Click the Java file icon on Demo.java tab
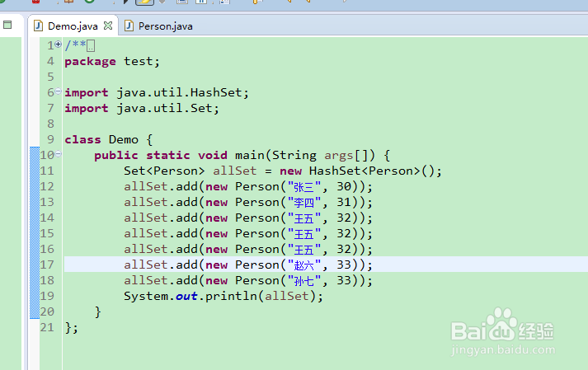Viewport: 588px width, 370px height. coord(38,26)
